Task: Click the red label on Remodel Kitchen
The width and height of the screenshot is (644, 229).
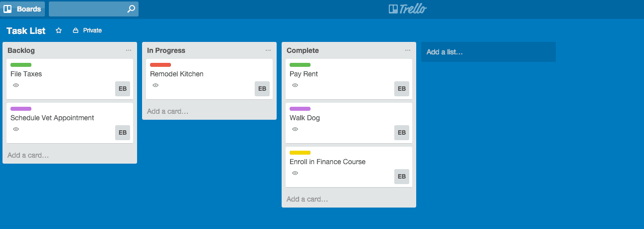Action: coord(161,65)
